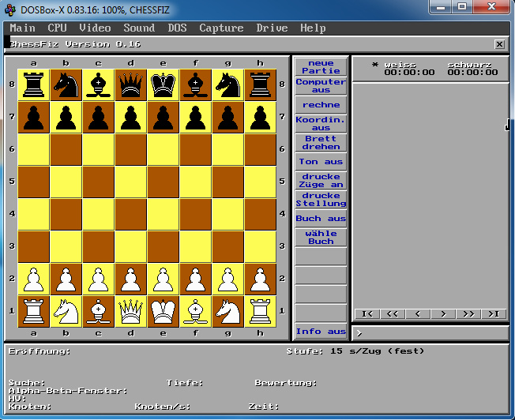The height and width of the screenshot is (420, 515).
Task: Click the 'rechne' compute button
Action: (x=321, y=105)
